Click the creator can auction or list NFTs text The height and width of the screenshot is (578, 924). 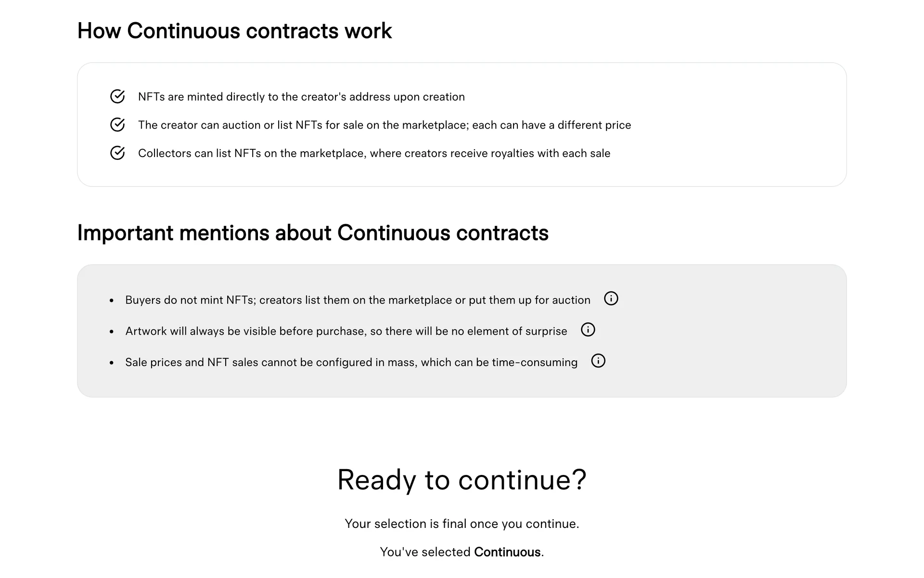click(384, 125)
